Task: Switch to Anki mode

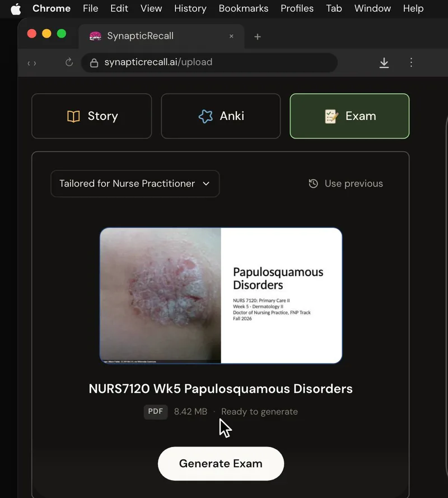Action: pyautogui.click(x=221, y=117)
